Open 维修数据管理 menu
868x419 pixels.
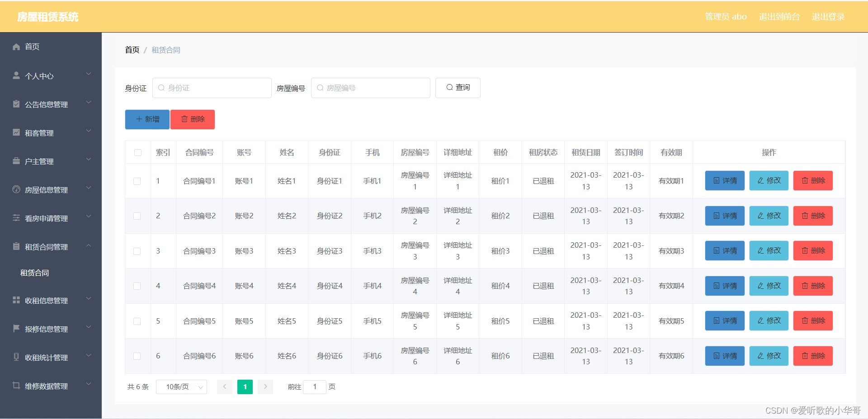pyautogui.click(x=51, y=386)
